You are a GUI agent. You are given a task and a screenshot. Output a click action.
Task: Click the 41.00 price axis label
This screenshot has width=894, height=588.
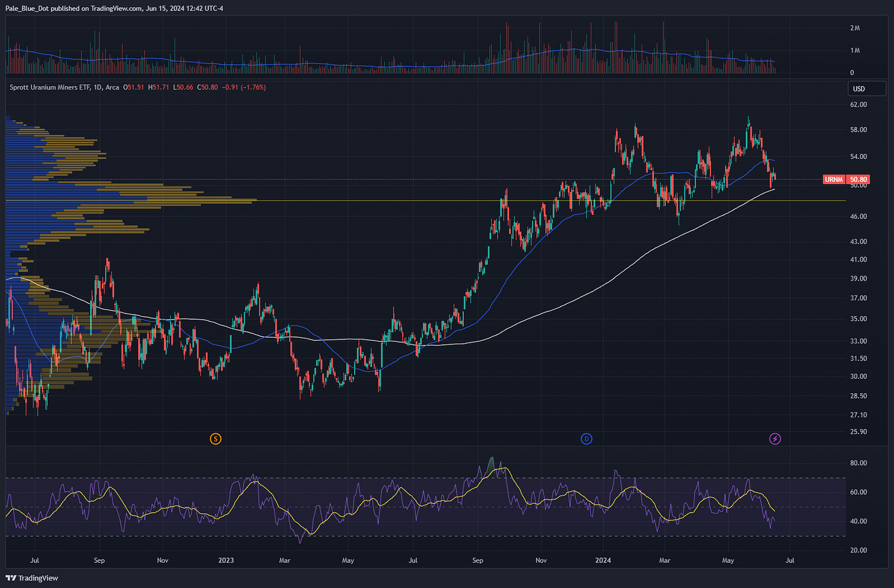click(858, 259)
